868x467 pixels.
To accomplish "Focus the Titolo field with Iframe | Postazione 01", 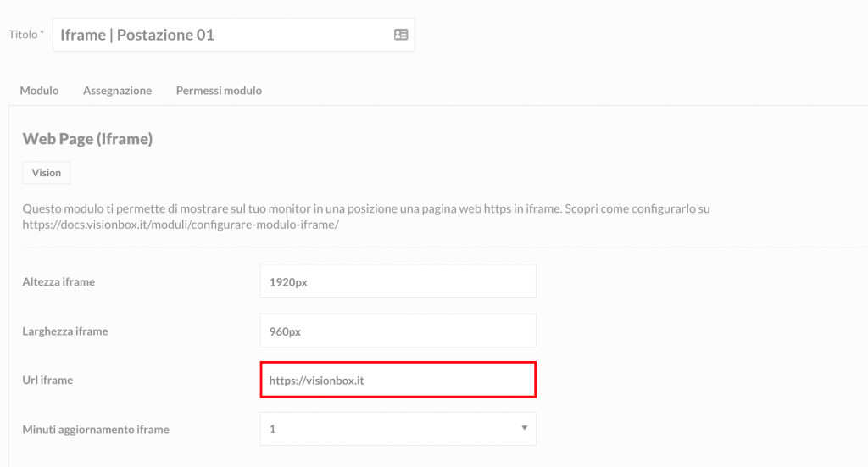I will tap(234, 35).
